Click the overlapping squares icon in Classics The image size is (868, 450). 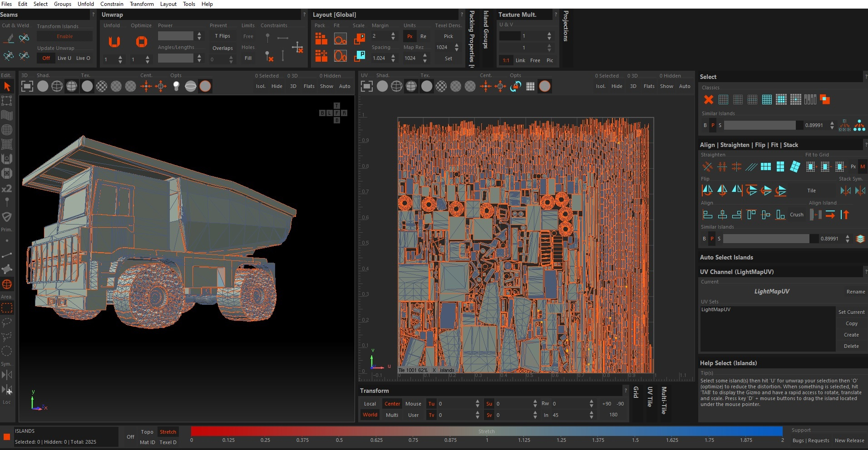(825, 100)
